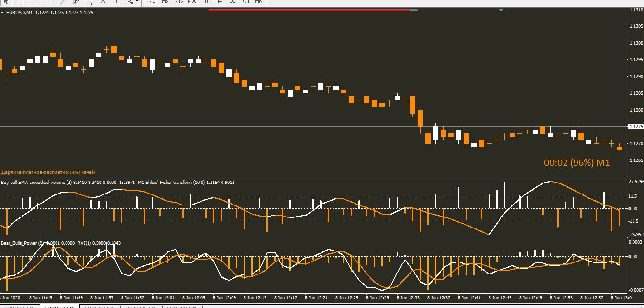Open the Arrows tool dropdown arrow
This screenshot has height=308, width=644.
click(x=137, y=1)
